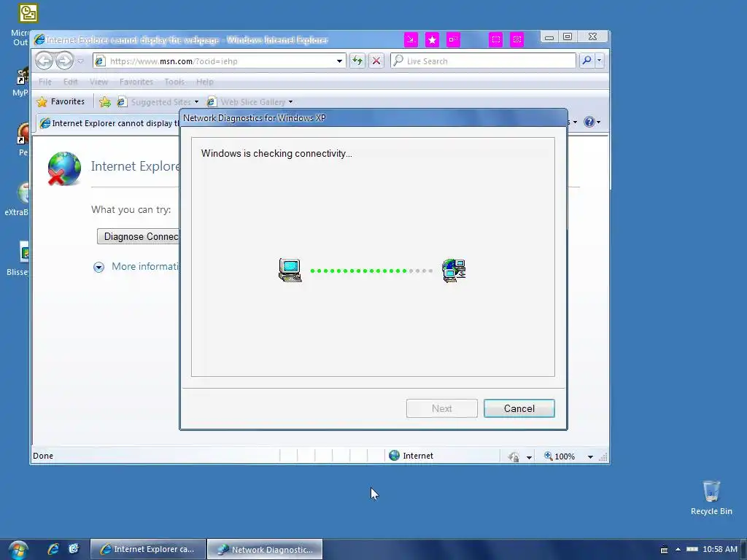The image size is (747, 560).
Task: Click the battery power tray icon
Action: [692, 549]
